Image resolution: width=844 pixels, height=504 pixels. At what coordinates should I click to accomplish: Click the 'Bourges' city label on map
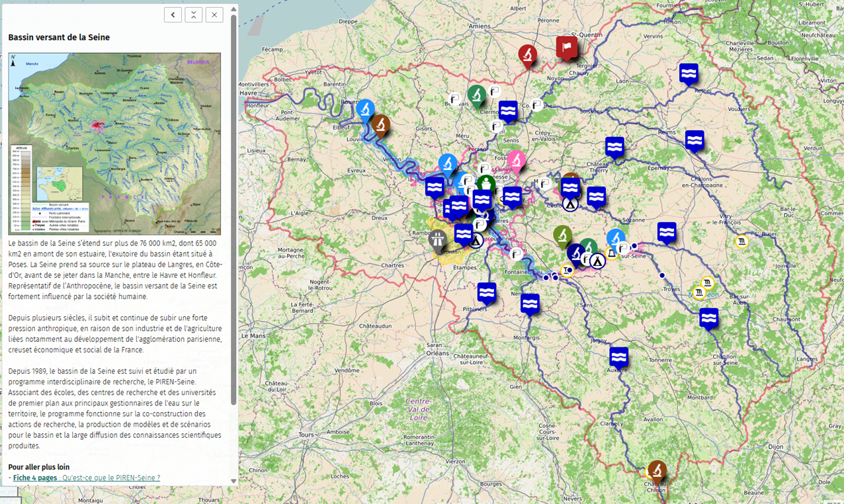tap(491, 483)
